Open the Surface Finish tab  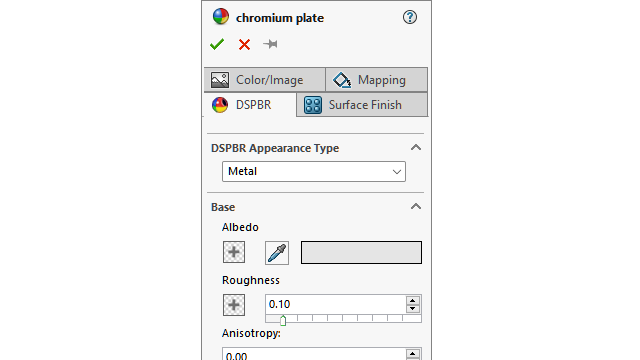coord(362,105)
